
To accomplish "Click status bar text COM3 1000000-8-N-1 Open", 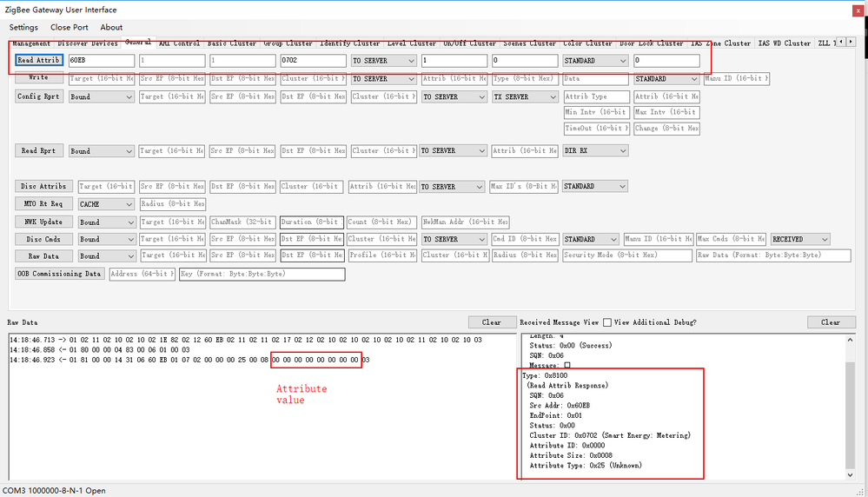I will pos(54,490).
